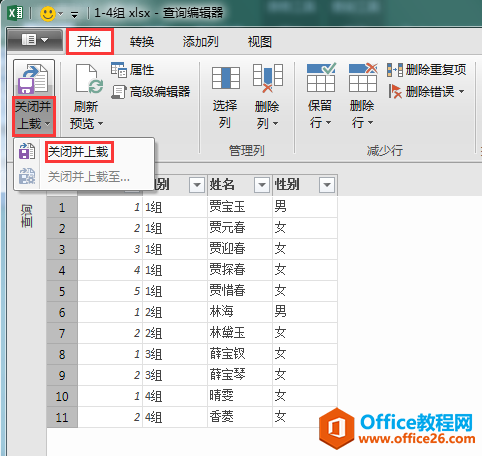Click the 选择列 icon
Viewport: 482px width, 456px height.
tap(226, 78)
